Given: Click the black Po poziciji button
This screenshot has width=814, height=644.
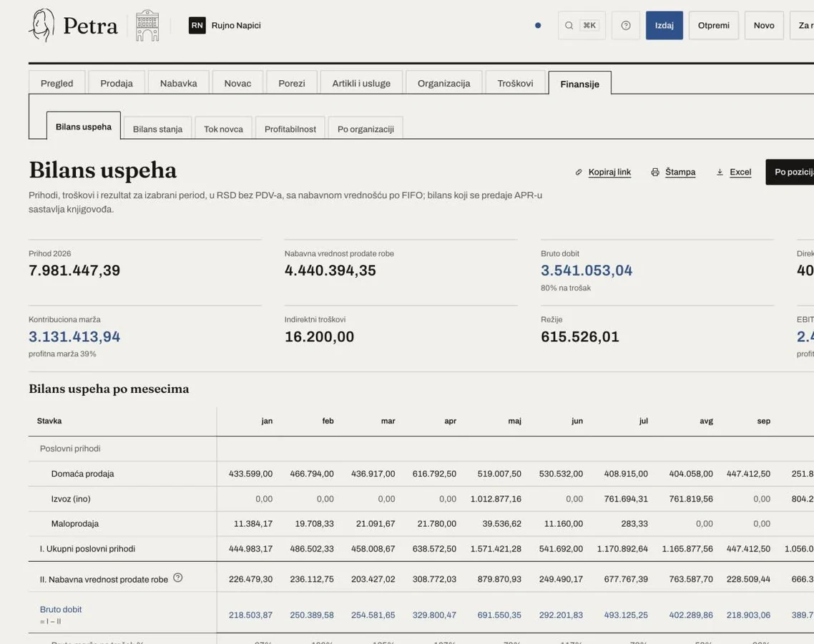Looking at the screenshot, I should point(790,172).
